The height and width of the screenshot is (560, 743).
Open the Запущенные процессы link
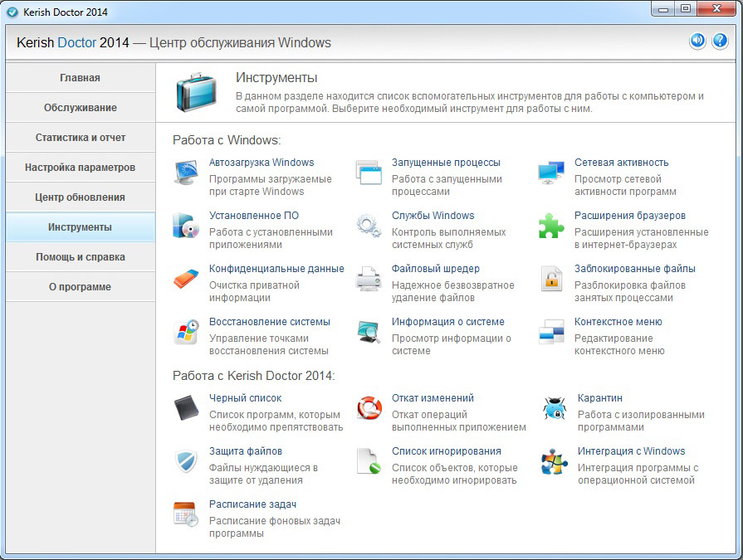pos(446,163)
